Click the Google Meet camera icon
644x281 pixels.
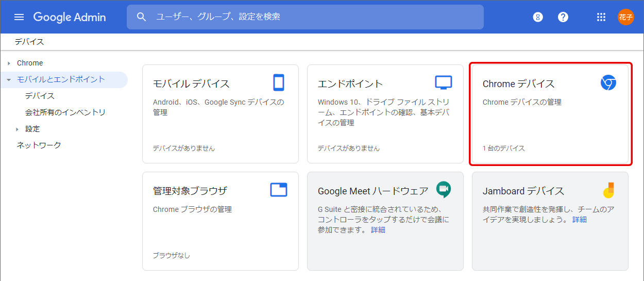pyautogui.click(x=443, y=190)
